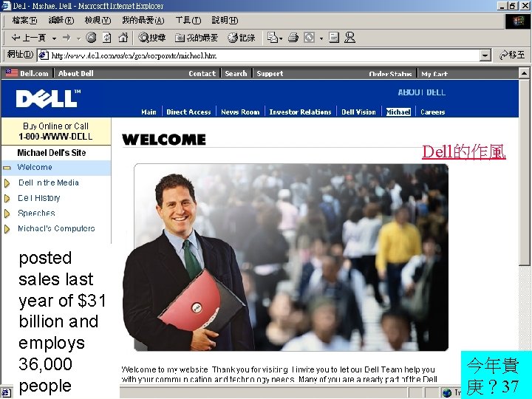Expand the arrow beside Dell in the Media
The width and height of the screenshot is (532, 399).
pos(7,183)
